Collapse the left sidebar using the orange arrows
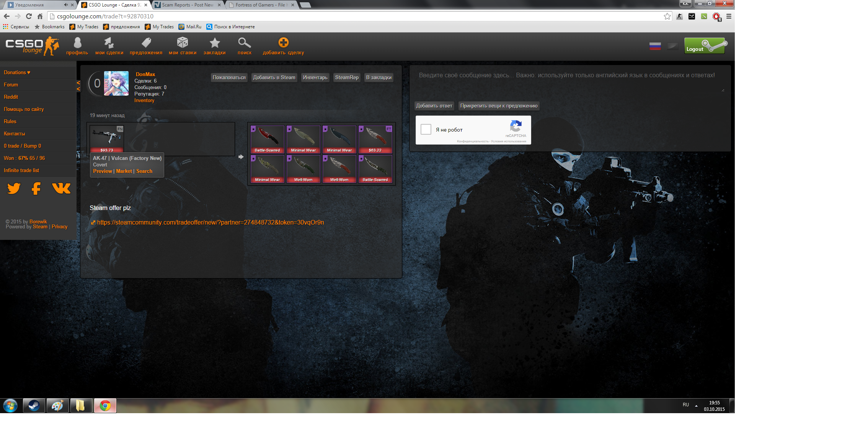Viewport: 868px width, 430px height. (78, 86)
